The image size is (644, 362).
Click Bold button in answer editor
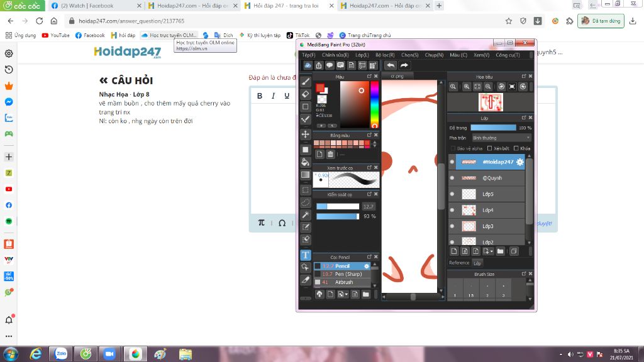(x=260, y=96)
